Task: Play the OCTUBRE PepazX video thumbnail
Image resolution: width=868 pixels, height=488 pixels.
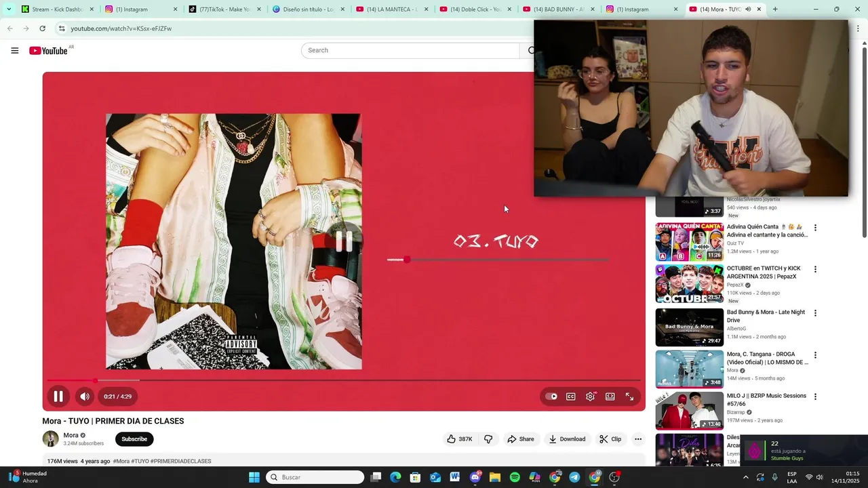Action: tap(689, 284)
